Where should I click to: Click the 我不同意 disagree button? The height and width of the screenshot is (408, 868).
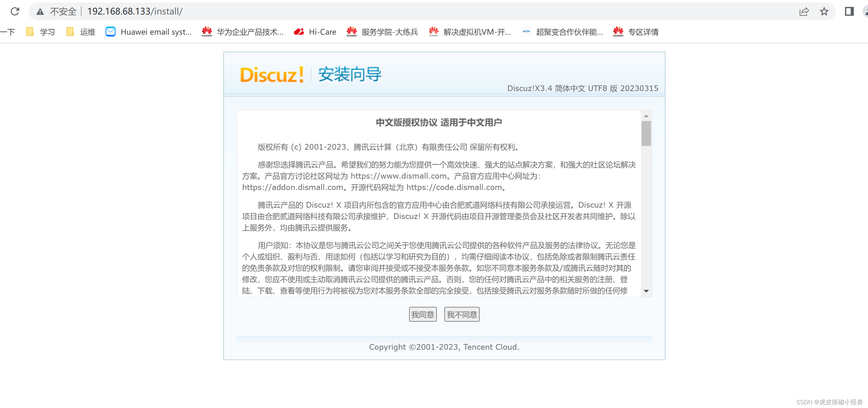coord(462,314)
